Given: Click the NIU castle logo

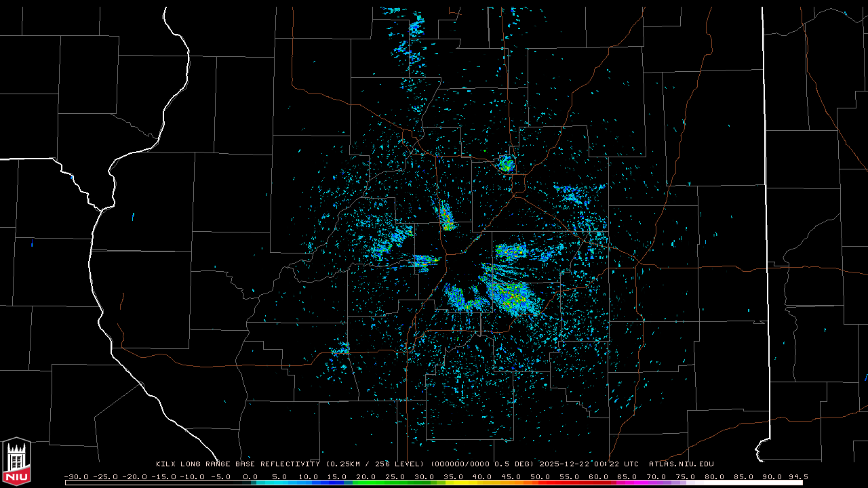Looking at the screenshot, I should click(x=16, y=462).
